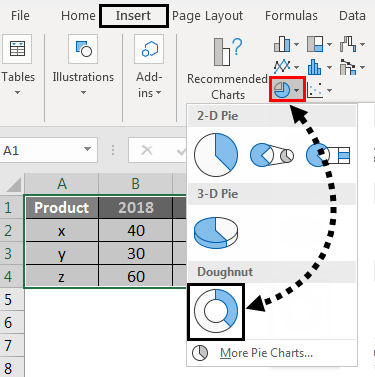Select row 6 header
This screenshot has width=375, height=377.
(x=11, y=323)
